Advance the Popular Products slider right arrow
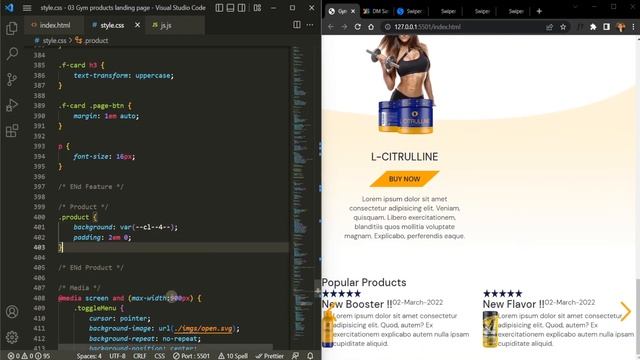The image size is (640, 360). [625, 311]
